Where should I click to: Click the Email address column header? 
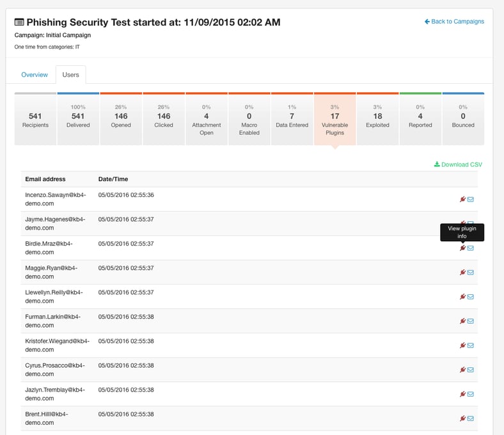coord(45,179)
